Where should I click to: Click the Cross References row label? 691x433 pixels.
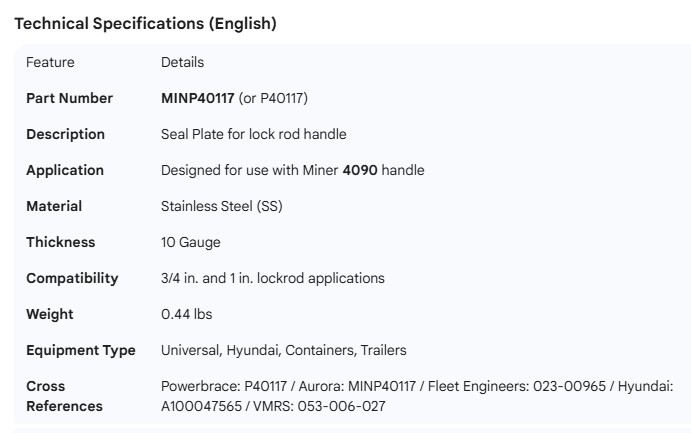[x=64, y=396]
